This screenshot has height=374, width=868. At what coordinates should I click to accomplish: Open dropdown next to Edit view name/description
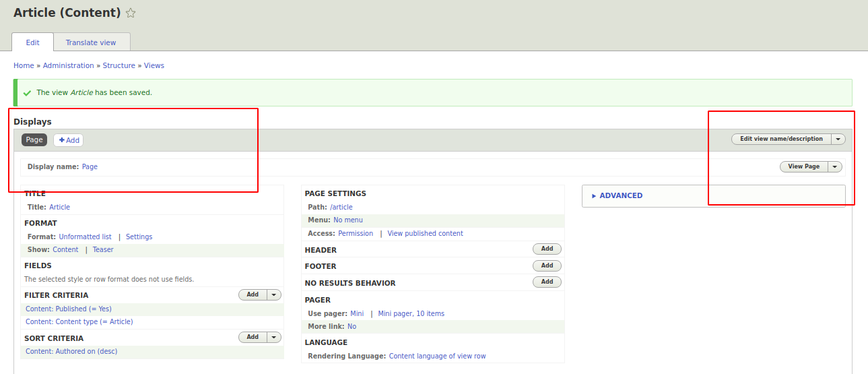(x=838, y=139)
